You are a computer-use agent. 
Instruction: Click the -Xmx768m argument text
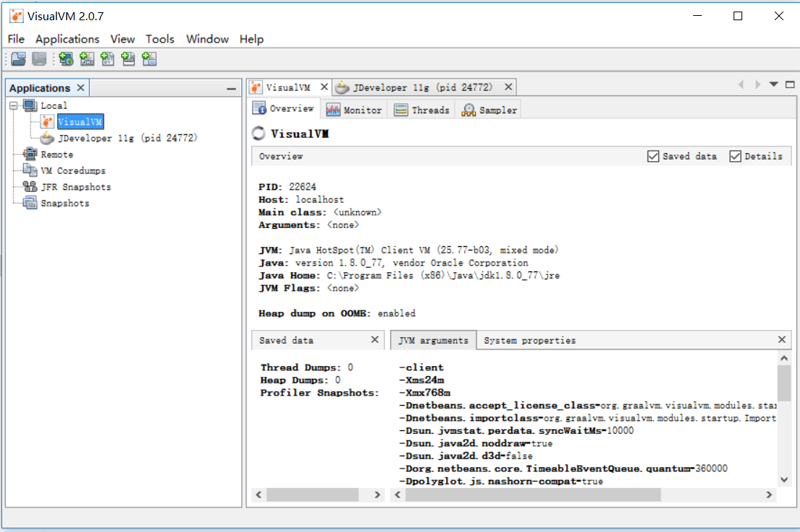pos(425,392)
